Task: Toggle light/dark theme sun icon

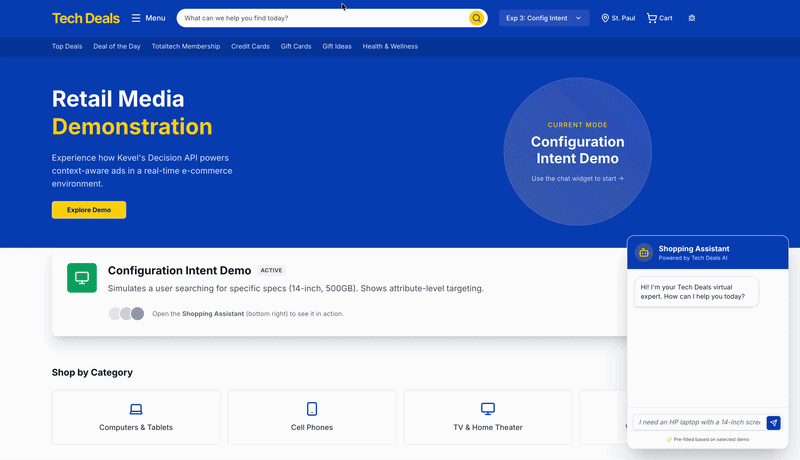Action: (x=692, y=18)
